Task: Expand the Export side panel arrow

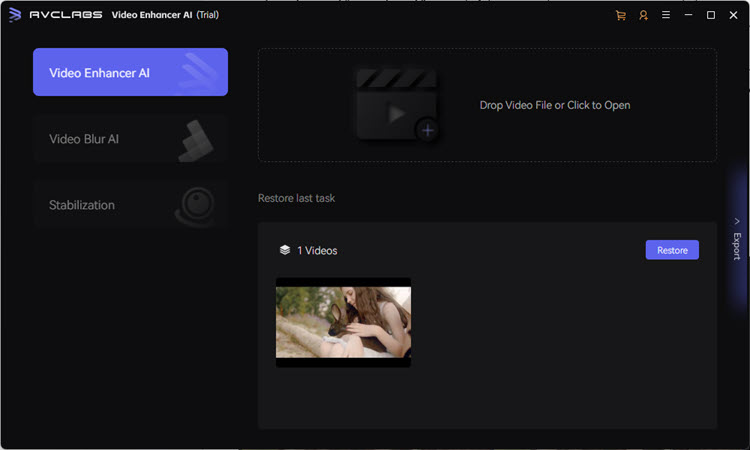Action: tap(737, 221)
